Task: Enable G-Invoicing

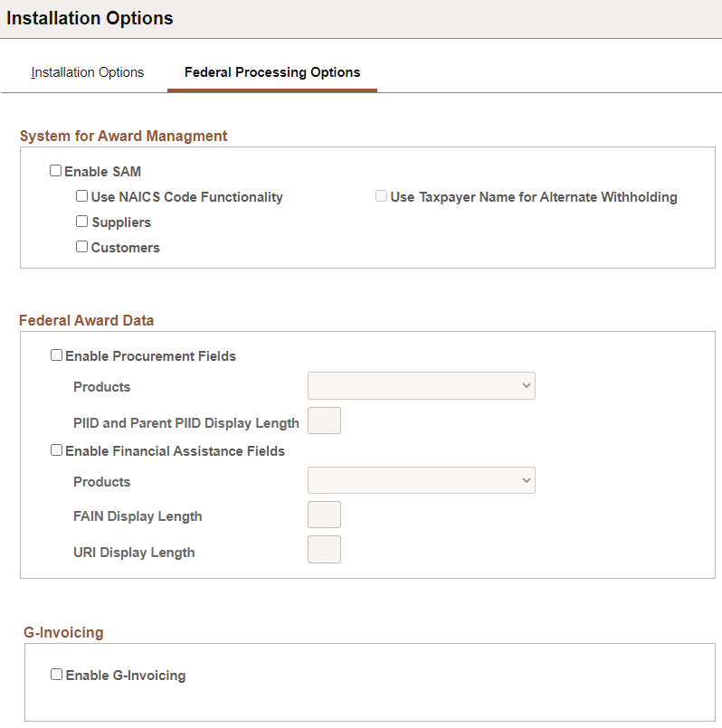Action: pos(56,673)
